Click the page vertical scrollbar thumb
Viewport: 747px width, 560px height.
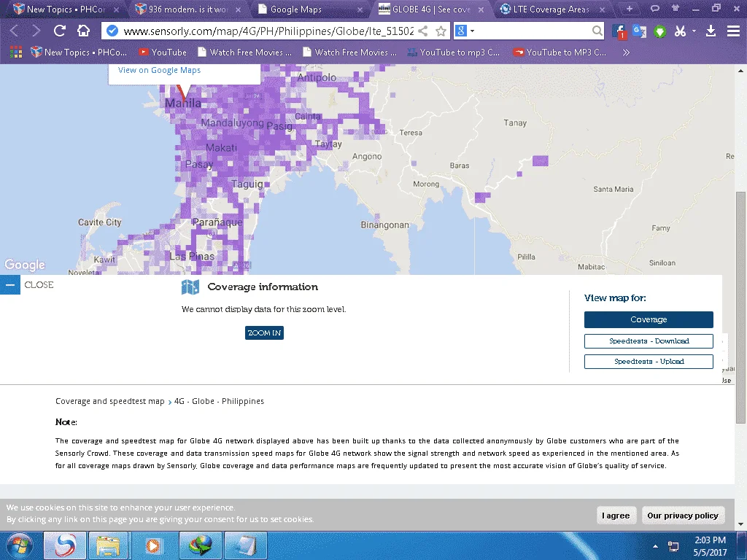click(740, 307)
